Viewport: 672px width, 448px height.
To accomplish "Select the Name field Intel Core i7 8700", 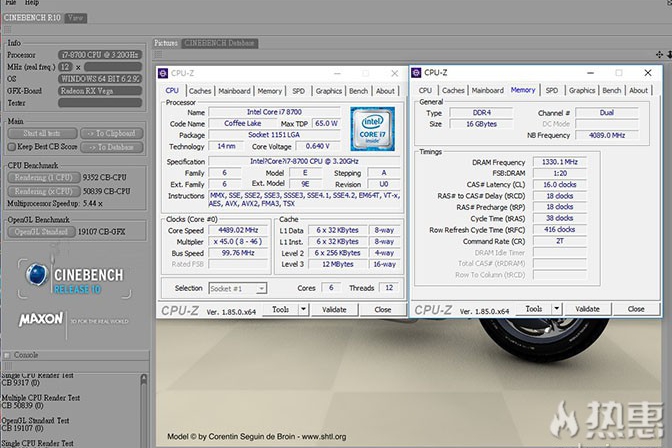I will point(274,112).
